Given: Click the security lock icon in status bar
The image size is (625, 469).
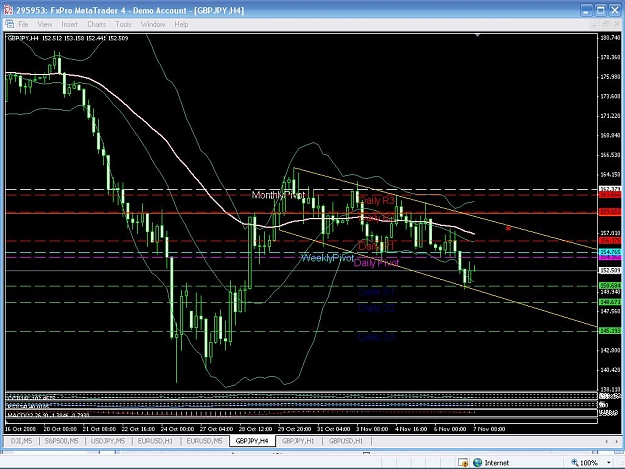Looking at the screenshot, I should coord(463,463).
